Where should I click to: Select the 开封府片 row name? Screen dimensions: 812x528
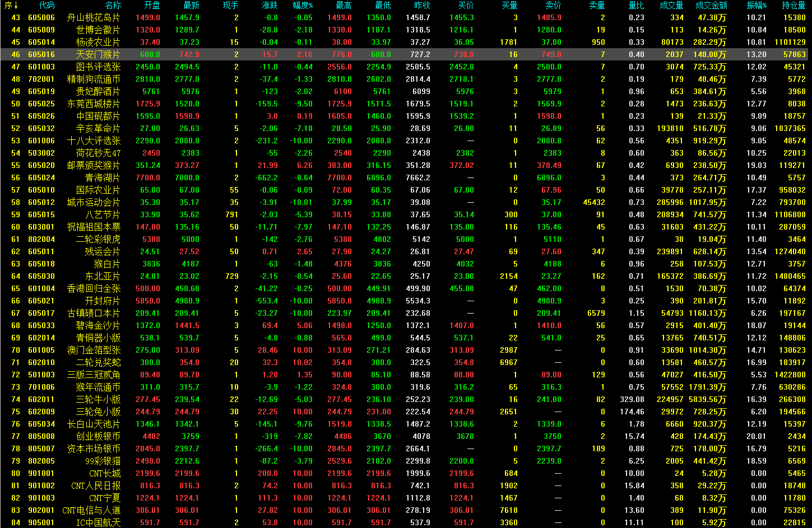click(103, 301)
